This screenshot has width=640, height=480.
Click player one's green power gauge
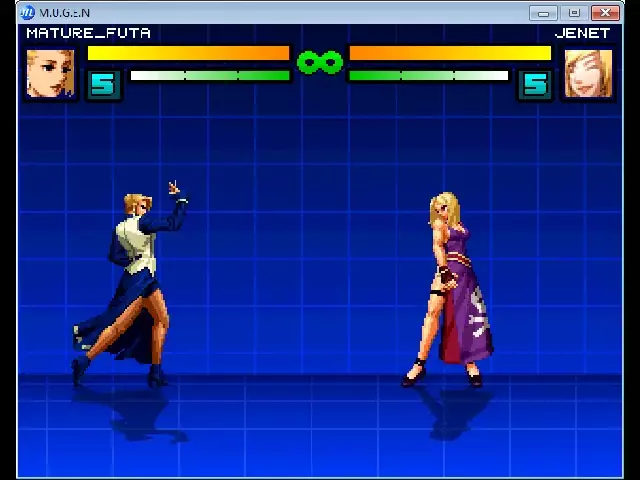pyautogui.click(x=210, y=75)
